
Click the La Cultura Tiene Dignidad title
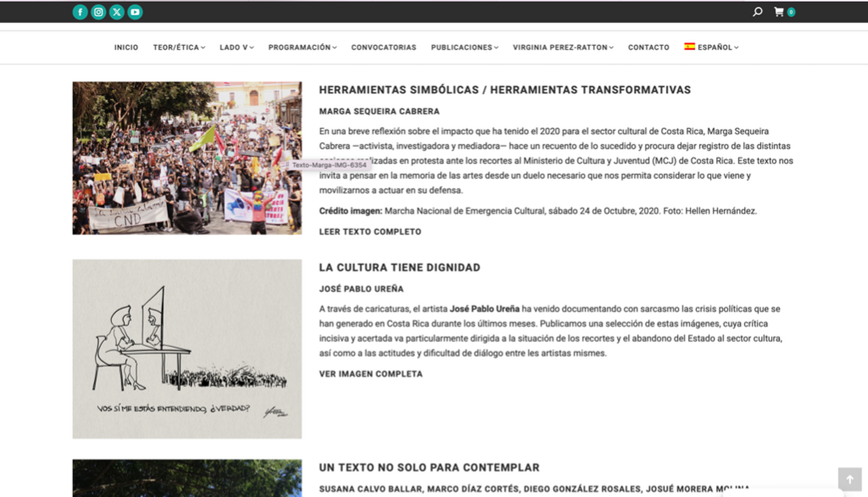[399, 267]
